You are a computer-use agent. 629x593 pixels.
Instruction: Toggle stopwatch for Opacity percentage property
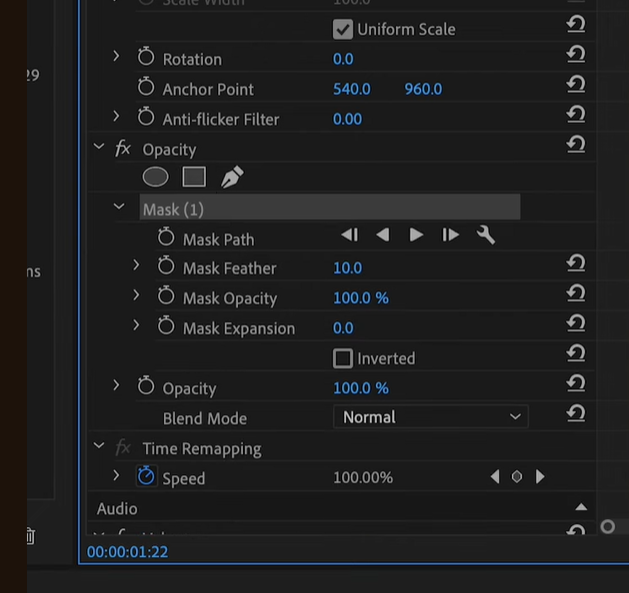point(146,385)
